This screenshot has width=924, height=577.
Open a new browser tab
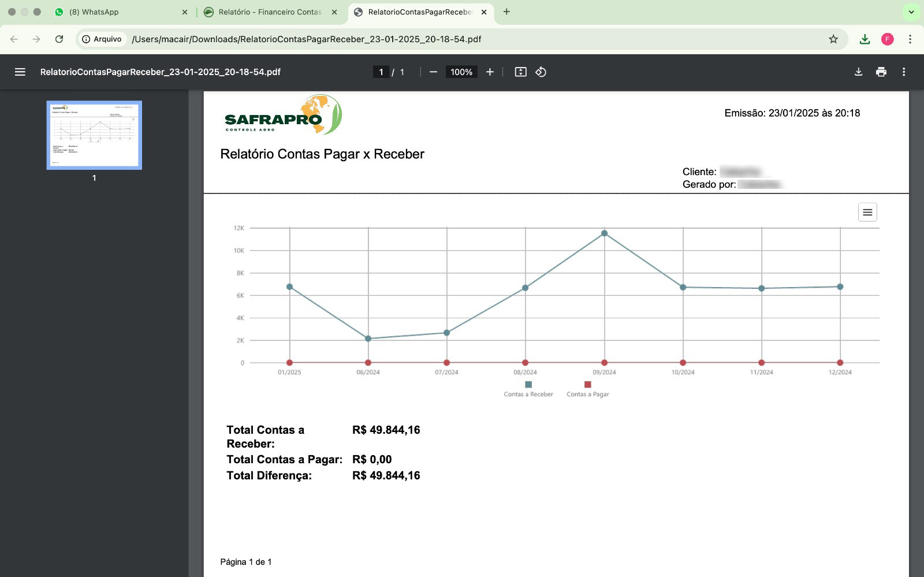coord(506,12)
